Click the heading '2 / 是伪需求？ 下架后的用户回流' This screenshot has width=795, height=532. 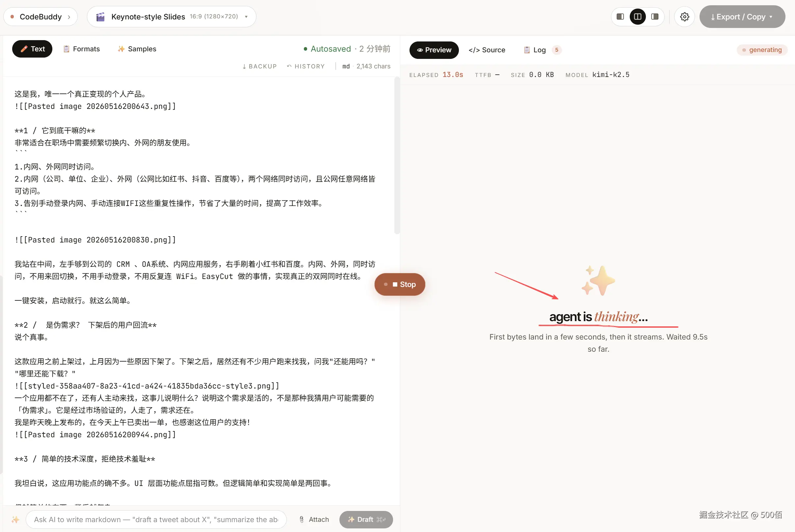[86, 325]
